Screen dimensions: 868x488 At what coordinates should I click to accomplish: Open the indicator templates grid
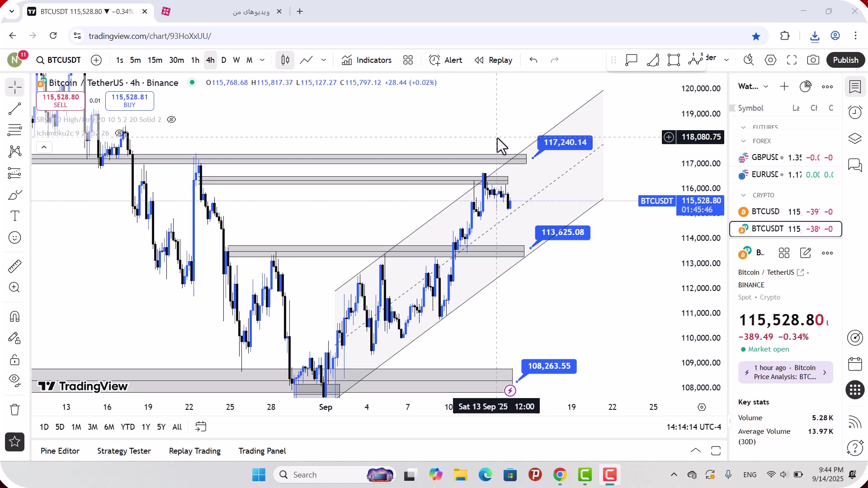[x=408, y=60]
